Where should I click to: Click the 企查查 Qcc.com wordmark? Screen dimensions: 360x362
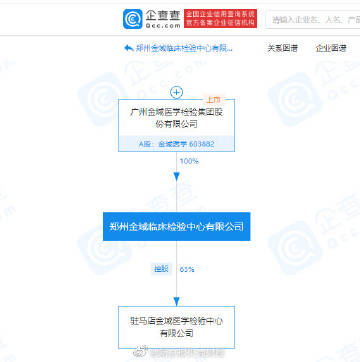coord(163,19)
